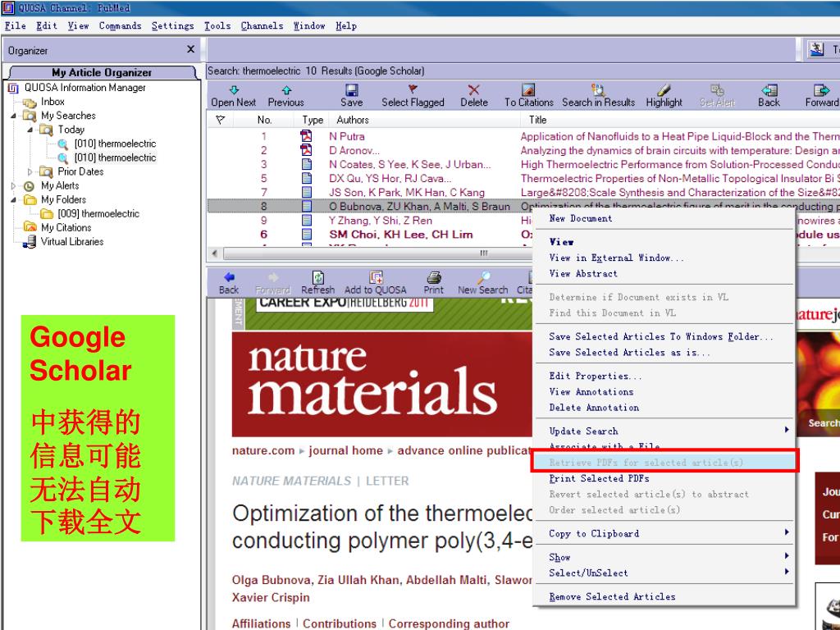Select the [009] thermoelectric folder
Image resolution: width=840 pixels, height=630 pixels.
[x=98, y=214]
